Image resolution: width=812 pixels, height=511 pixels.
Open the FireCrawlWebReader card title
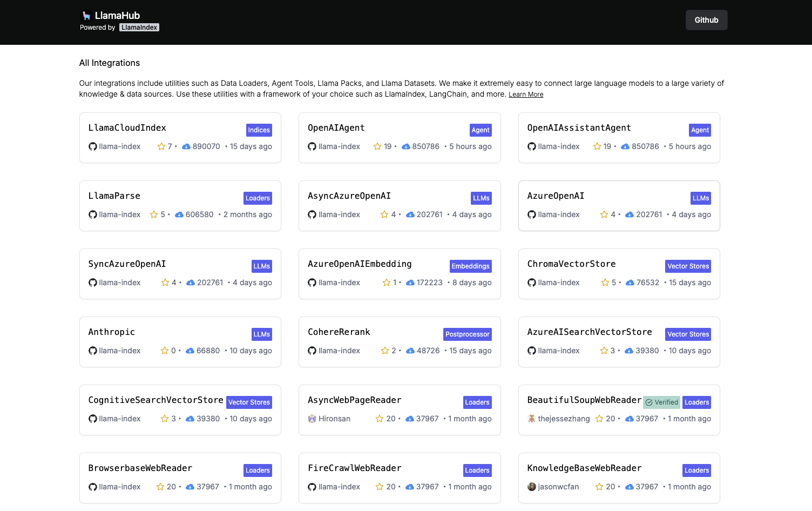click(355, 468)
